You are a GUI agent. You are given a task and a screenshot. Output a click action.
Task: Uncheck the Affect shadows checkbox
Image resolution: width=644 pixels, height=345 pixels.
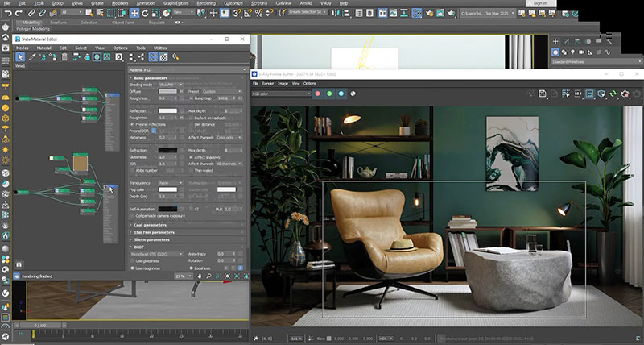[191, 157]
